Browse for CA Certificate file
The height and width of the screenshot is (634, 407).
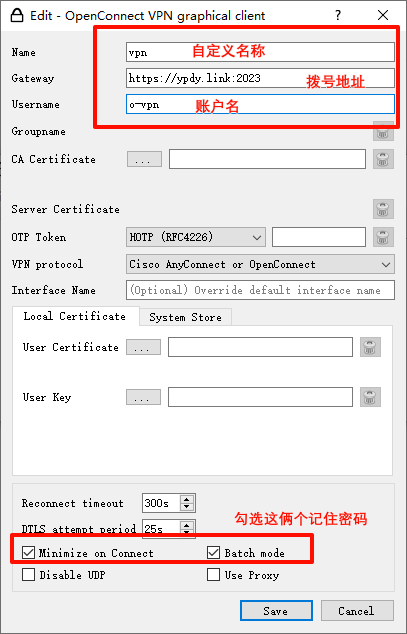[x=144, y=159]
